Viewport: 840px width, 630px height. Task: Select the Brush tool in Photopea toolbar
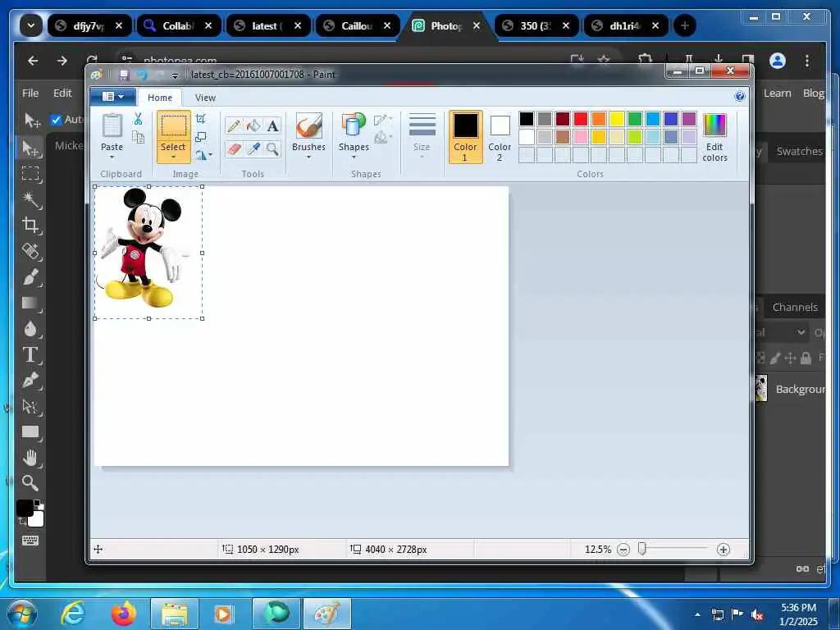[30, 277]
